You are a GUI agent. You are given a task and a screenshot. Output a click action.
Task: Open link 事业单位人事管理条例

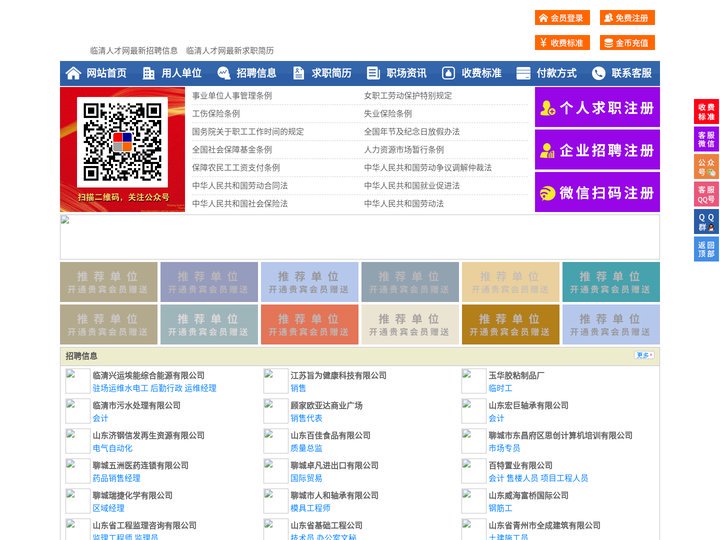click(232, 96)
